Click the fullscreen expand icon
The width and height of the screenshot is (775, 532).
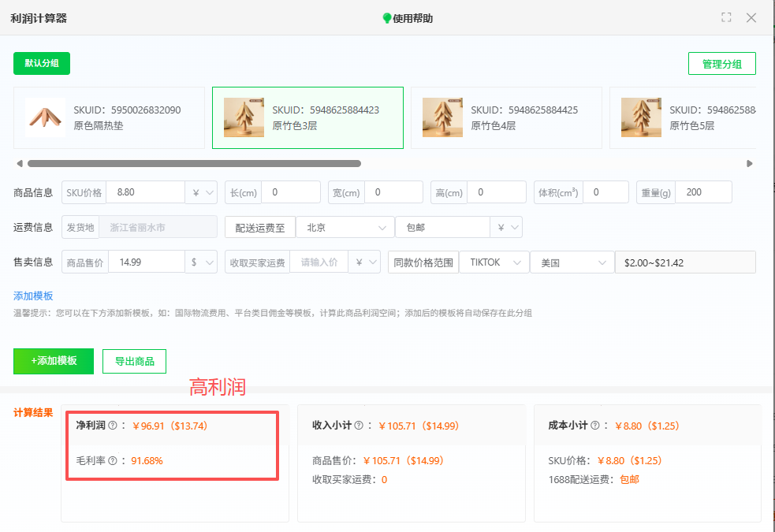[x=725, y=17]
